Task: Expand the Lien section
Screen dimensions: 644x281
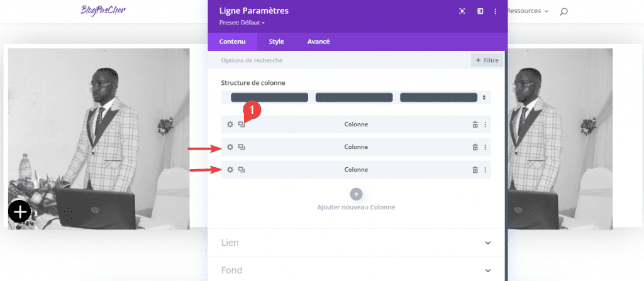Action: click(356, 243)
